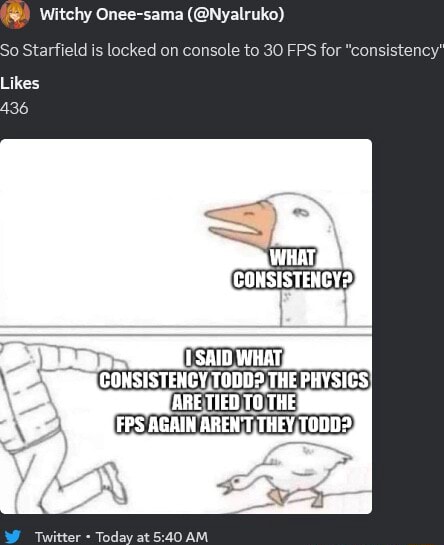Click the @Nyalruko handle in the header
The width and height of the screenshot is (444, 545).
tap(236, 15)
